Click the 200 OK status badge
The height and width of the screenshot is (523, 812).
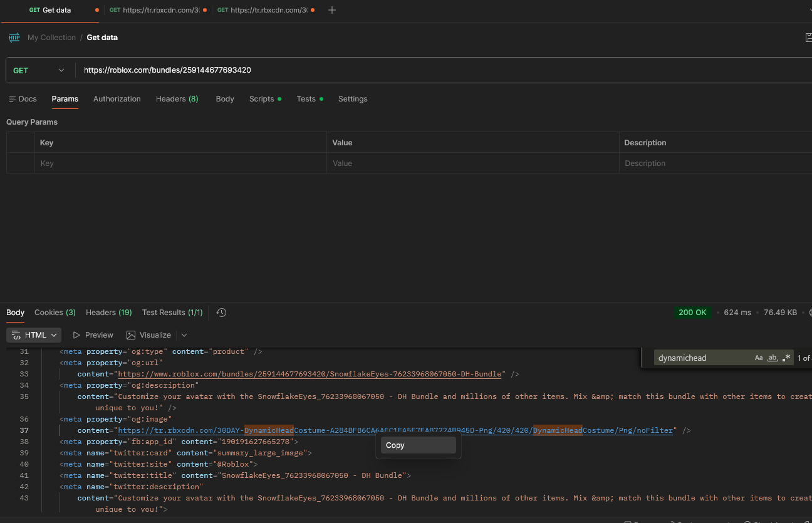(692, 313)
